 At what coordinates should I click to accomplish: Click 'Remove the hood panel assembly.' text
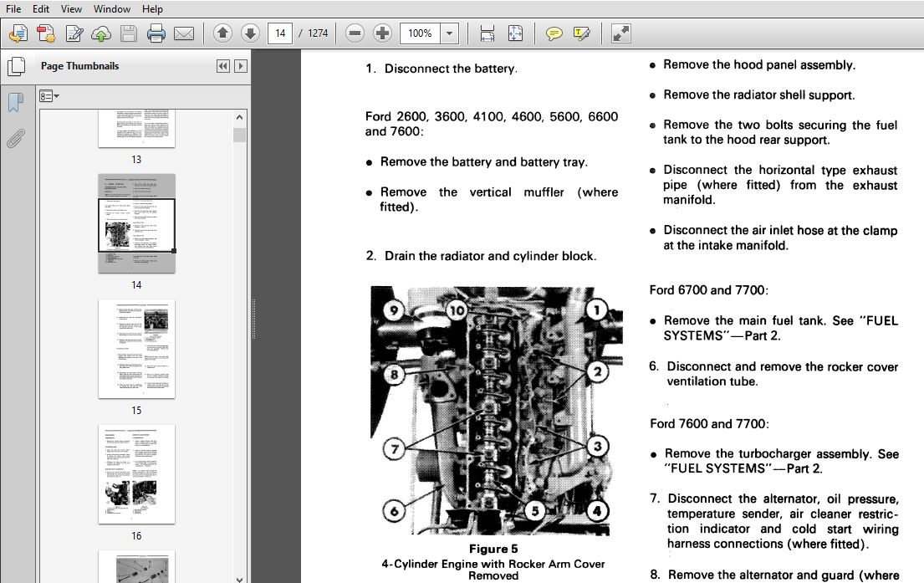click(759, 65)
